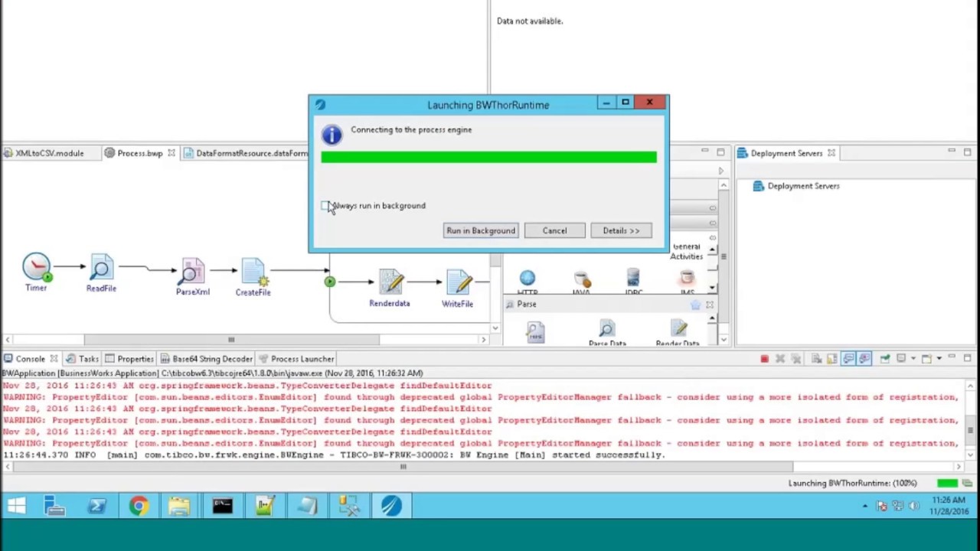The width and height of the screenshot is (980, 551).
Task: Open the Properties tab
Action: pyautogui.click(x=129, y=359)
